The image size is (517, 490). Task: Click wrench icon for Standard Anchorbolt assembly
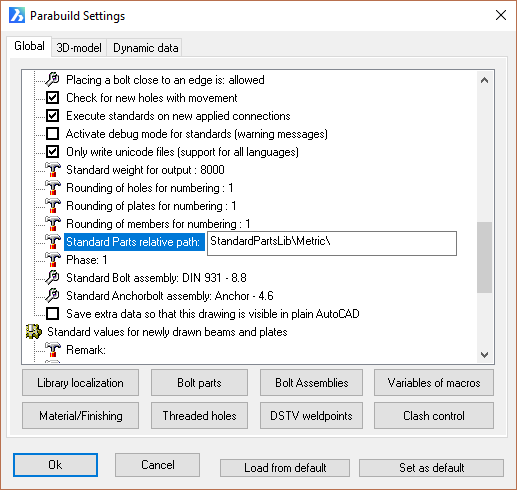pos(52,296)
